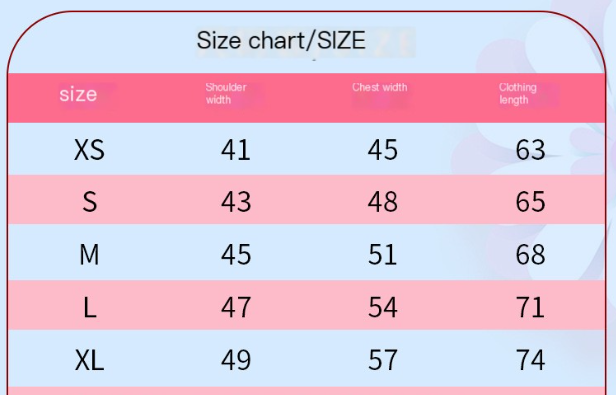The height and width of the screenshot is (395, 616).
Task: Click chest width value 48 for S
Action: [x=383, y=202]
